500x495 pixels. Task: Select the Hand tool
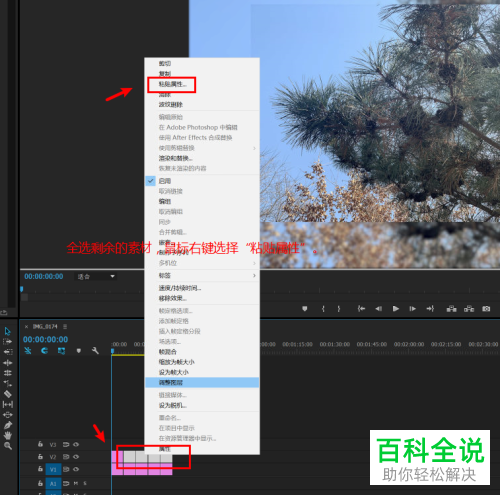pyautogui.click(x=7, y=435)
